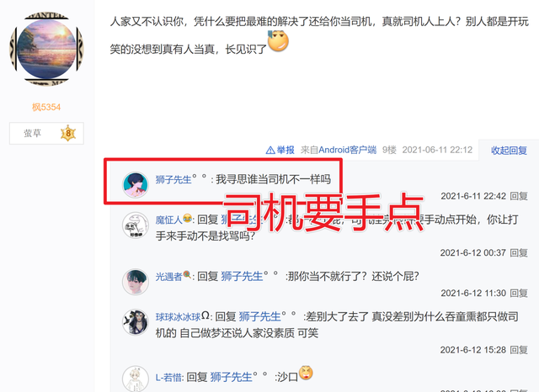This screenshot has height=392, width=539.
Task: Open the 狮子先生 username in first reply
Action: [173, 179]
